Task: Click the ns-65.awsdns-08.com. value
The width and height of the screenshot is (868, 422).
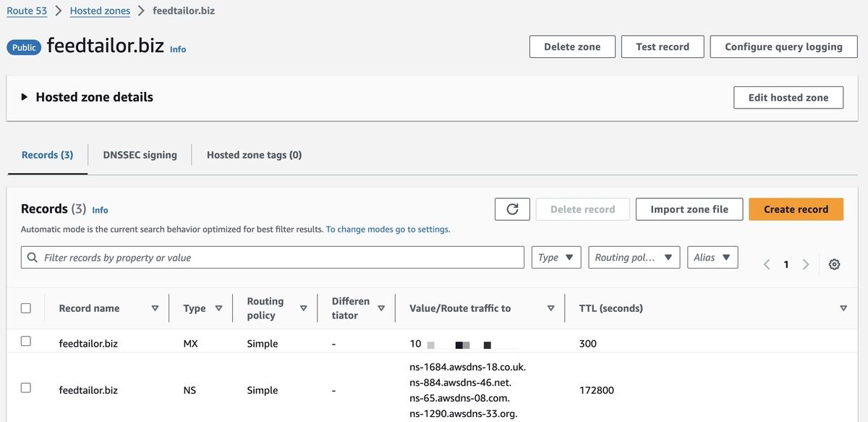Action: click(x=459, y=398)
